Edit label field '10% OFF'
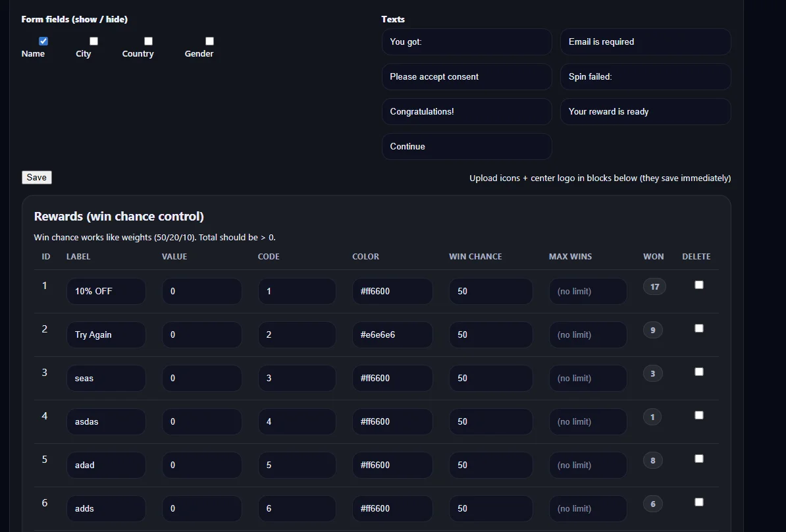Screen dimensions: 786x532 tap(106, 291)
